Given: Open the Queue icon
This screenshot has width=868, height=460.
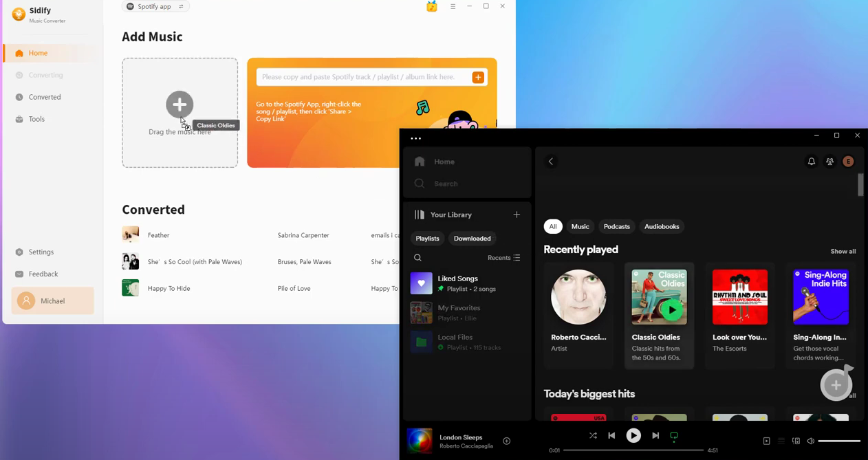Looking at the screenshot, I should pos(781,441).
